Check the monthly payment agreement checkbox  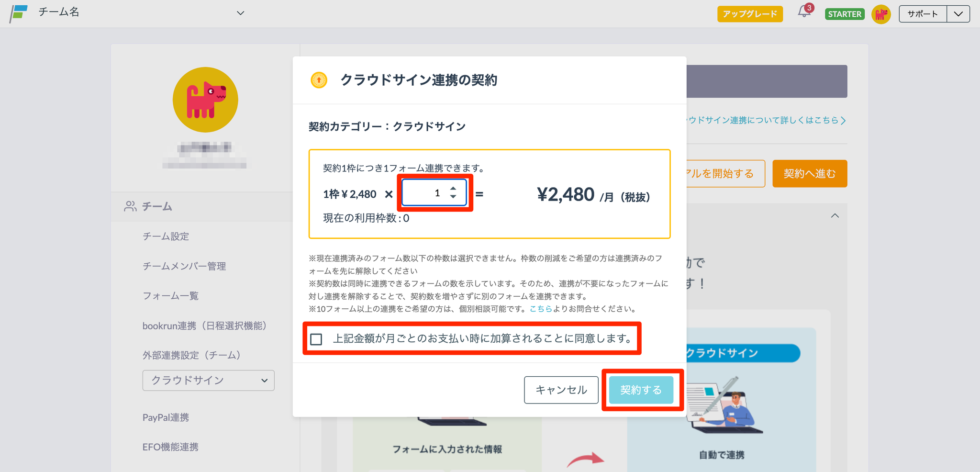(316, 339)
